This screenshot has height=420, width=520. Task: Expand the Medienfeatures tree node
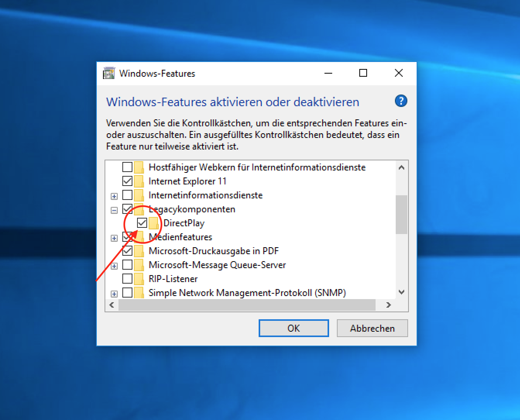pyautogui.click(x=114, y=238)
